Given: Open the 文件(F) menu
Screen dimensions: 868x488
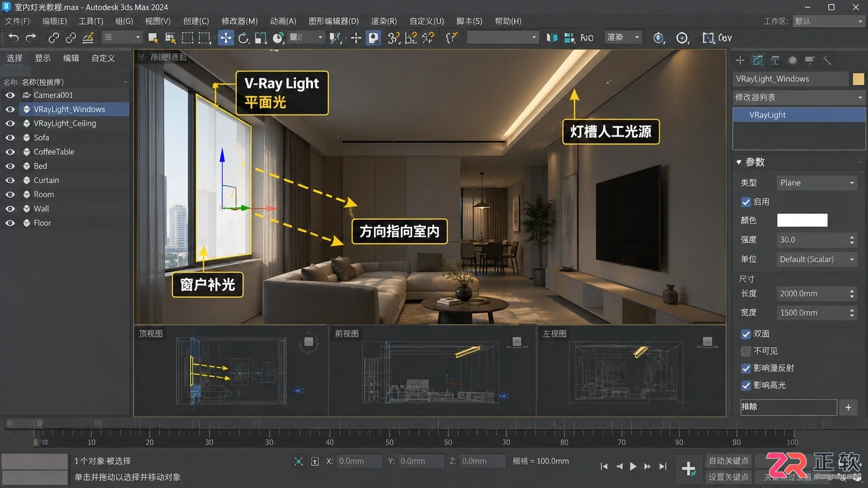Looking at the screenshot, I should tap(17, 21).
